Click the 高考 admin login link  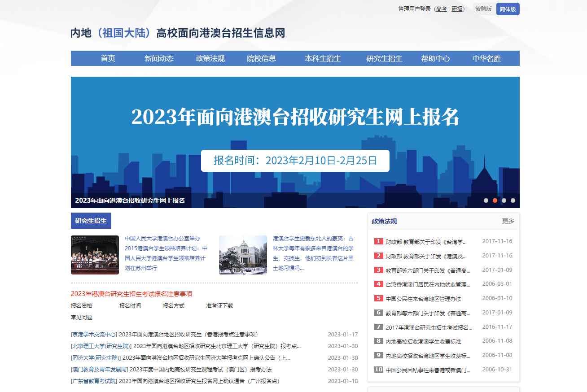tap(441, 9)
